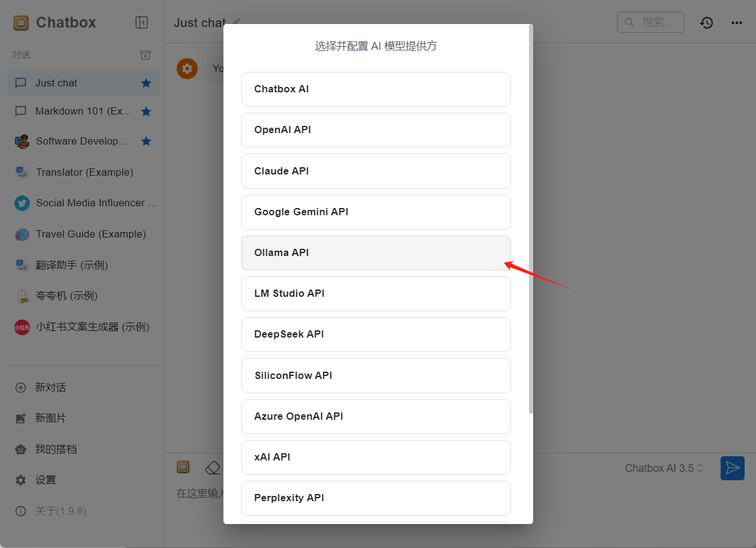Click the blue send message button
This screenshot has height=548, width=756.
[733, 468]
